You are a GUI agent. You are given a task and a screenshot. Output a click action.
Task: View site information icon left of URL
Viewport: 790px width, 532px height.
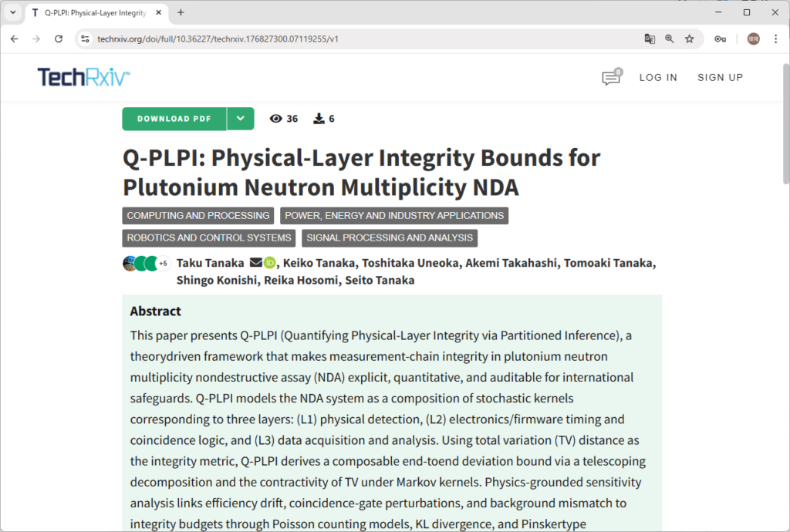[86, 39]
